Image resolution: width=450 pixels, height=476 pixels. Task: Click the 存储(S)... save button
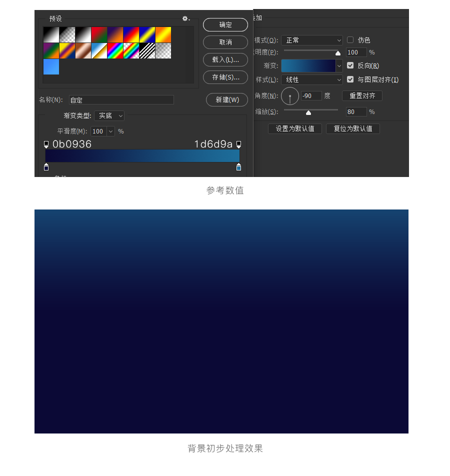pos(225,77)
